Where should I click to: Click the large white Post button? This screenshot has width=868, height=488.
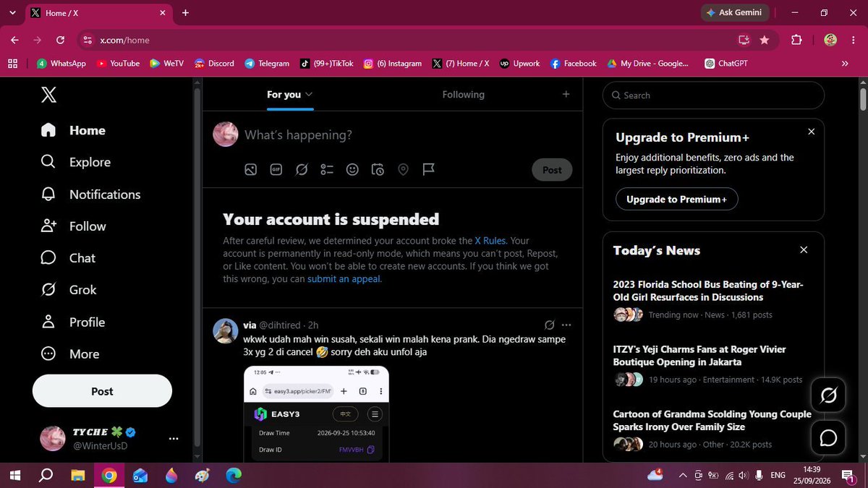[102, 391]
